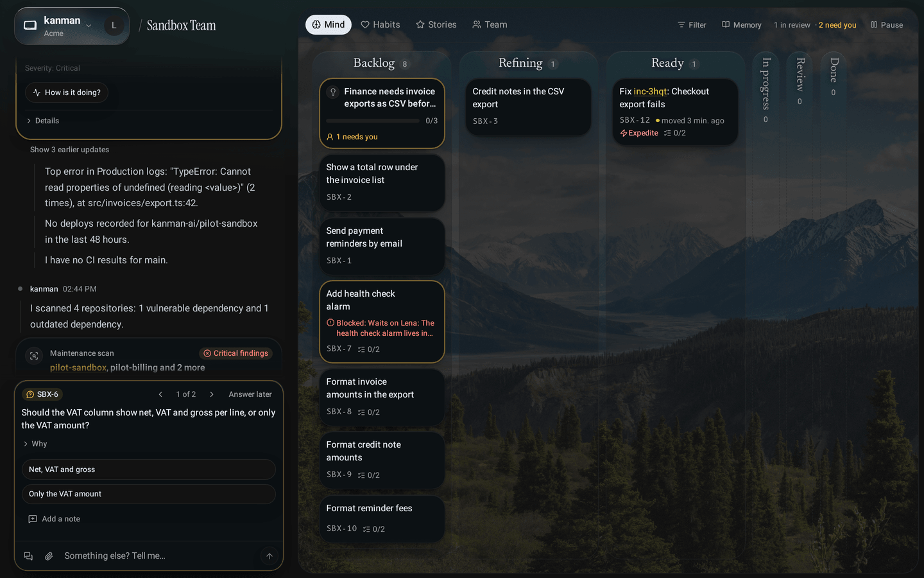Click the 'How is it doing?' button
Image resolution: width=924 pixels, height=578 pixels.
67,92
